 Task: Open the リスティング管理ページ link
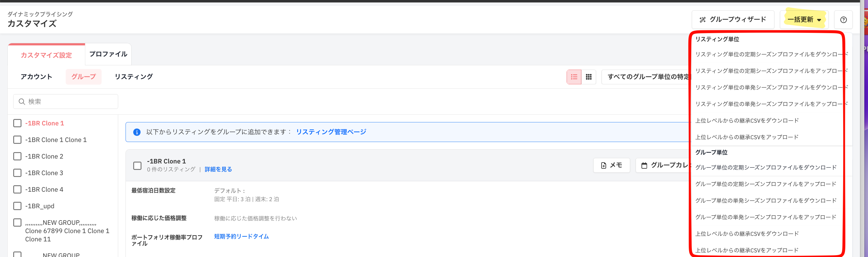pos(331,132)
